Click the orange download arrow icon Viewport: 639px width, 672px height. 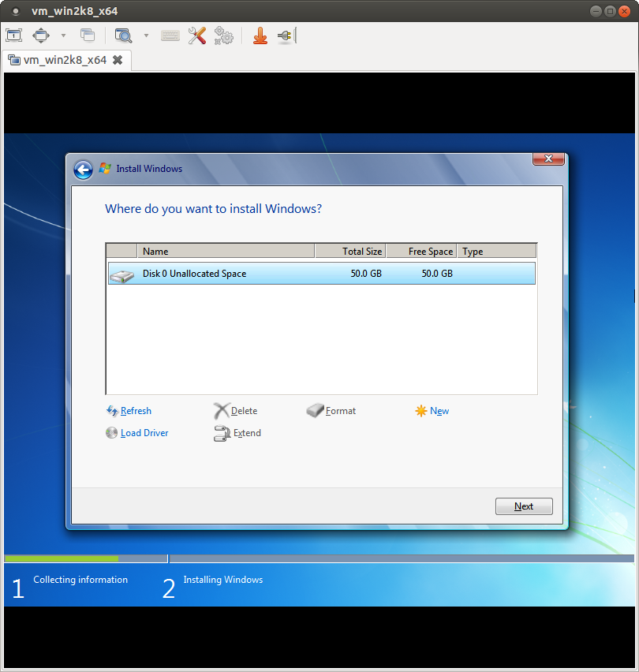[x=260, y=35]
